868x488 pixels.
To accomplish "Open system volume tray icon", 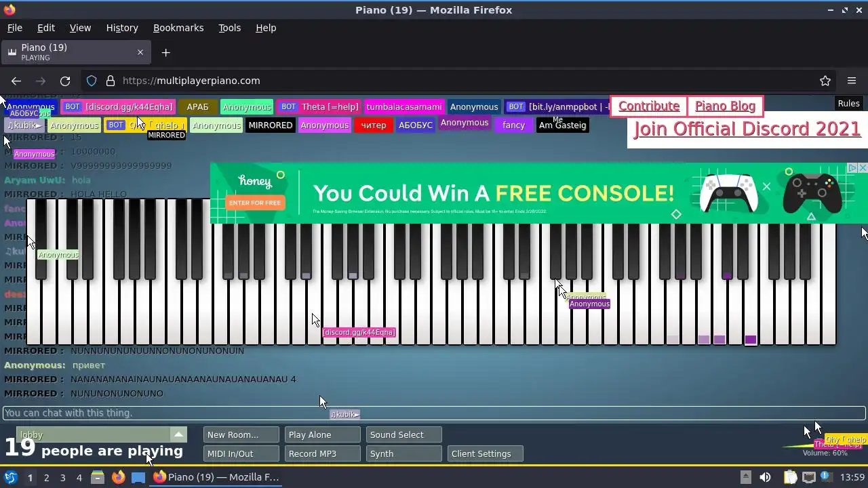I will point(765,477).
